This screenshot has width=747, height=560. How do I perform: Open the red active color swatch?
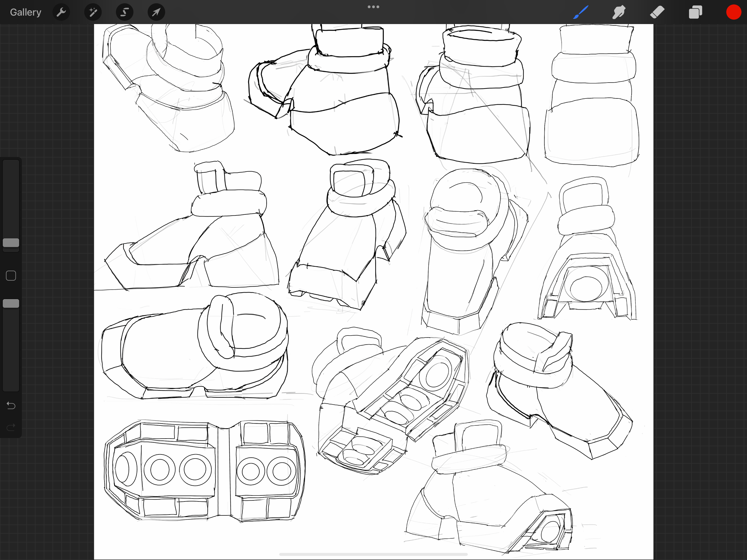[x=734, y=12]
